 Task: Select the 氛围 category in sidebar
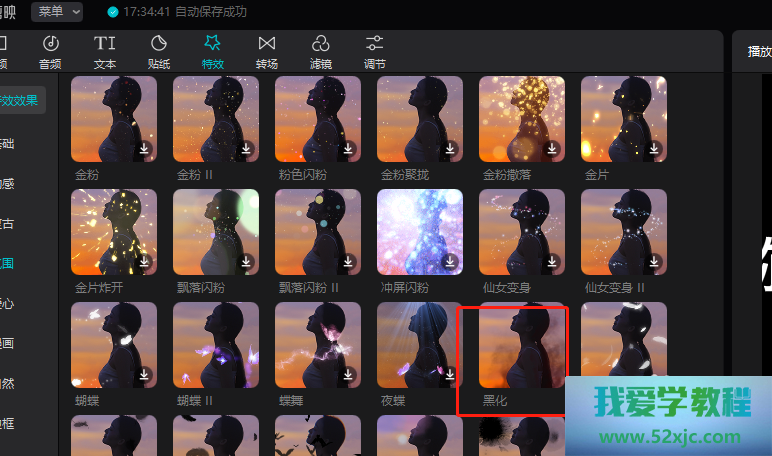(x=8, y=263)
